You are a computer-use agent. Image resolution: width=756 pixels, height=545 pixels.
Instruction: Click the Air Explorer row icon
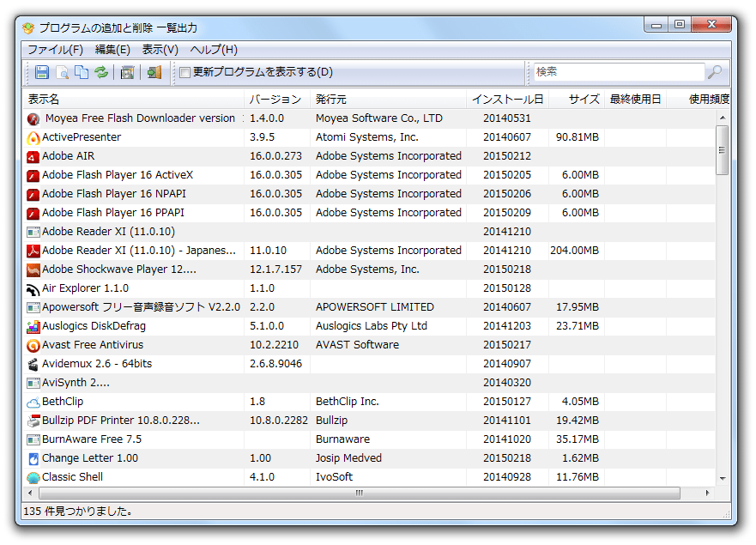(x=33, y=289)
